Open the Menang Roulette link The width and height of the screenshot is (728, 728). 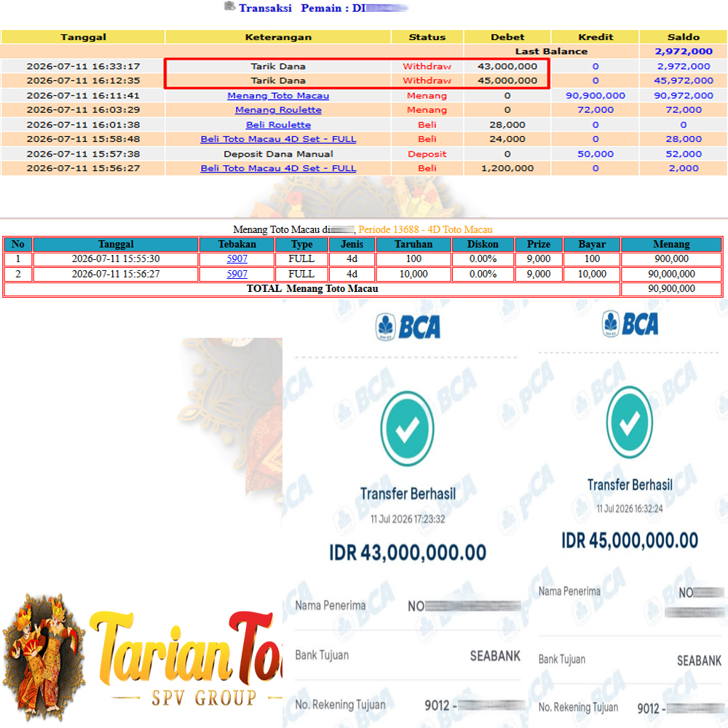278,110
